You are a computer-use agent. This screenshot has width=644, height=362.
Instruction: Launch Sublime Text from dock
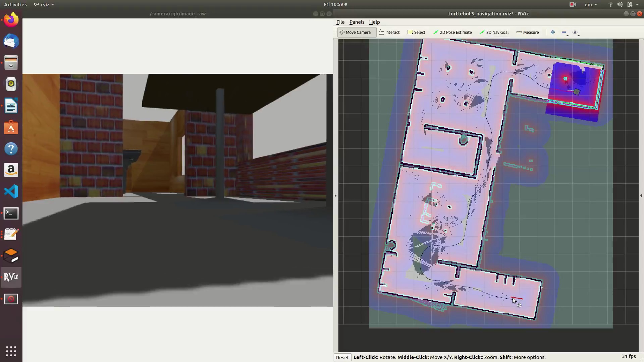pyautogui.click(x=11, y=256)
